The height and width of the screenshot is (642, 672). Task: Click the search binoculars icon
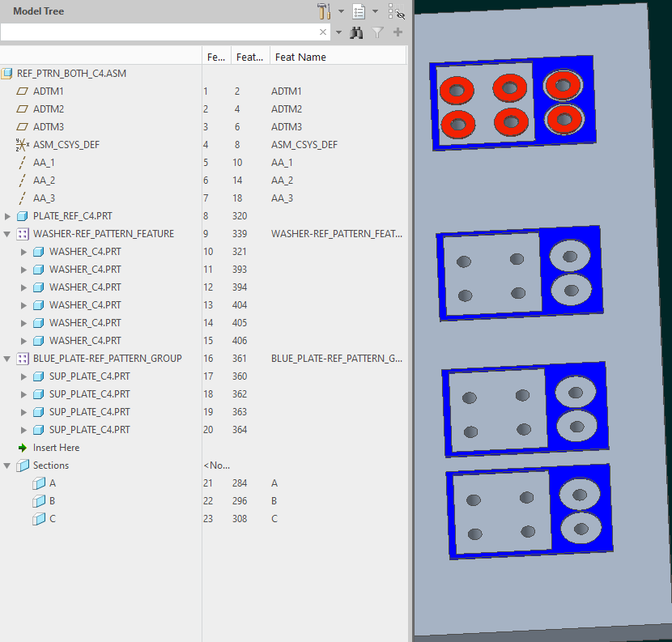[356, 32]
